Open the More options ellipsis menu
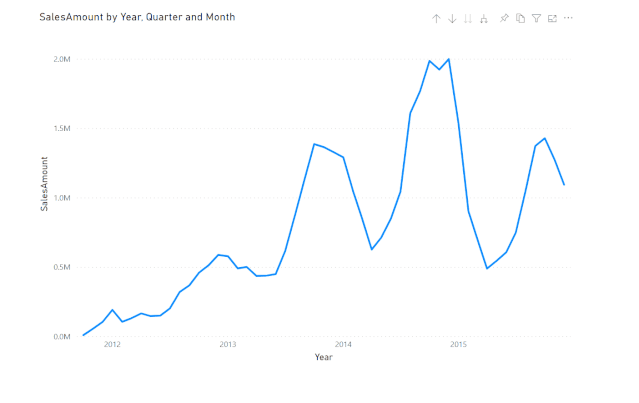The height and width of the screenshot is (403, 639). pos(568,19)
